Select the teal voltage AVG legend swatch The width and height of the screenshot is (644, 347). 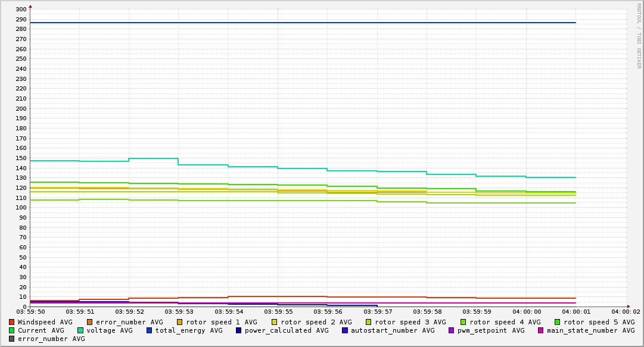click(80, 330)
